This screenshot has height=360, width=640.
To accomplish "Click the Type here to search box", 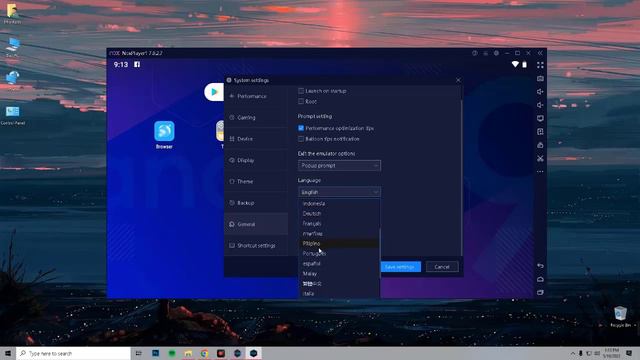I will point(73,353).
